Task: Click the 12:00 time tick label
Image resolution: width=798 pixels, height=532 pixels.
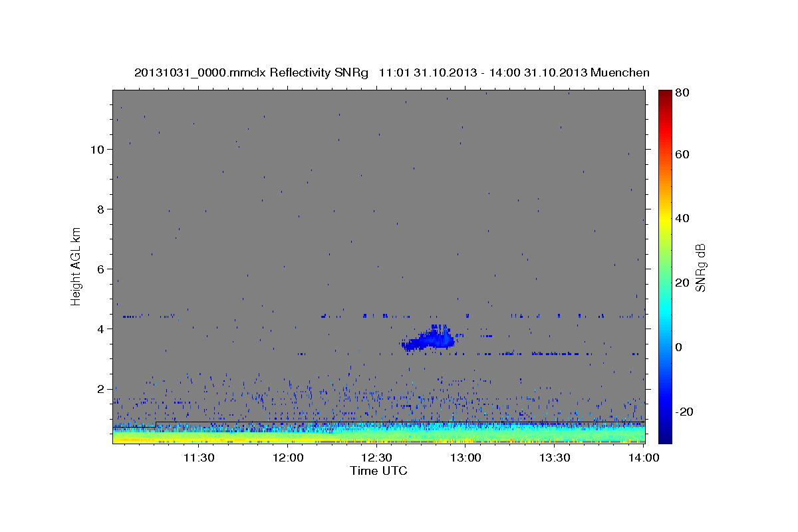Action: click(x=288, y=458)
